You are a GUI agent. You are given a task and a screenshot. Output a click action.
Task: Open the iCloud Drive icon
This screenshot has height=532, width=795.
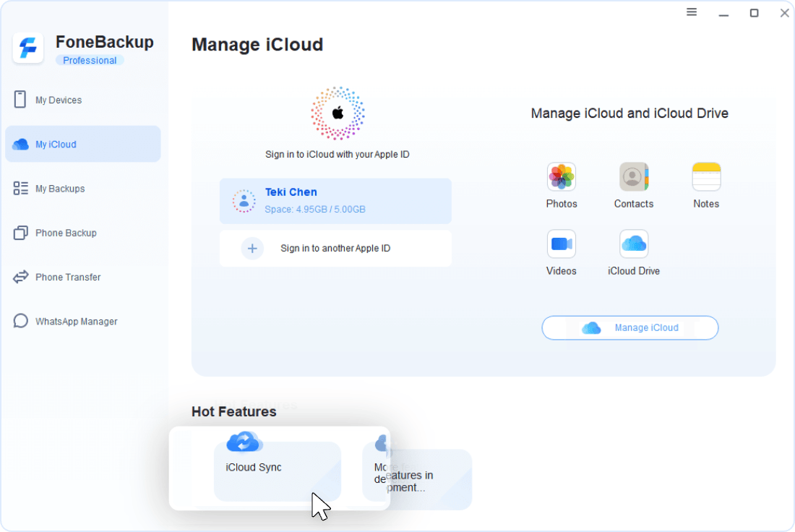click(634, 244)
